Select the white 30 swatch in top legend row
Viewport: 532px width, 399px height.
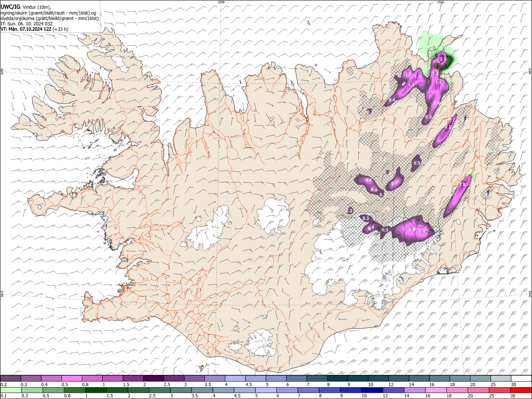(520, 379)
